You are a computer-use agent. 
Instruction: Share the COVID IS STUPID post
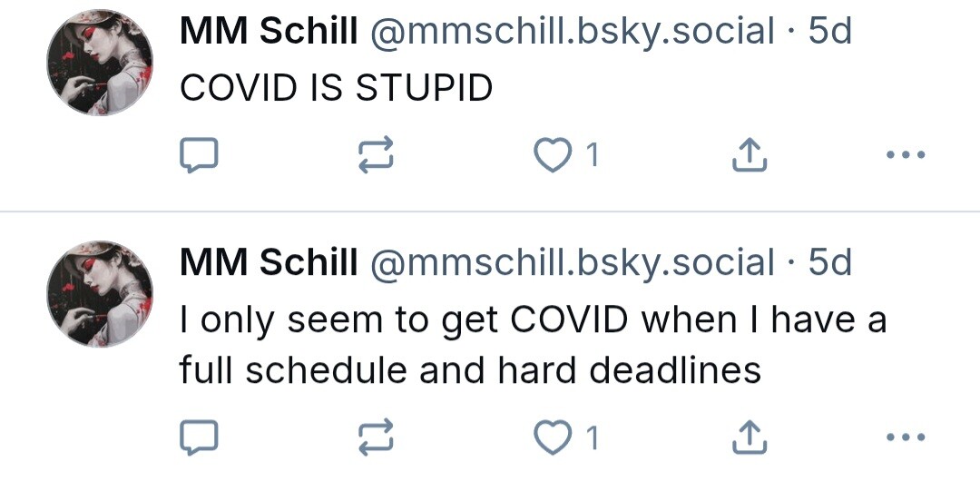click(750, 154)
